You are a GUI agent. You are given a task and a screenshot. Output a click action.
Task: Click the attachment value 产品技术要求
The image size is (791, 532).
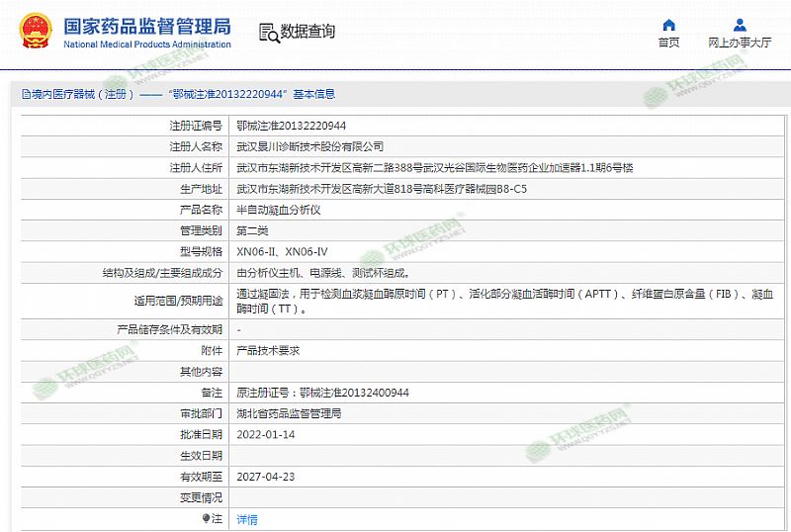pyautogui.click(x=268, y=350)
